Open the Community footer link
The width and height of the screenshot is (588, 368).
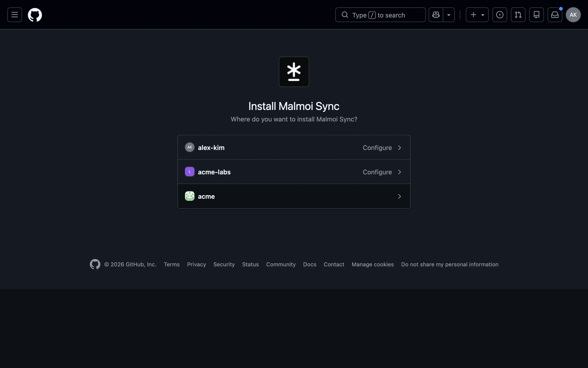(281, 264)
